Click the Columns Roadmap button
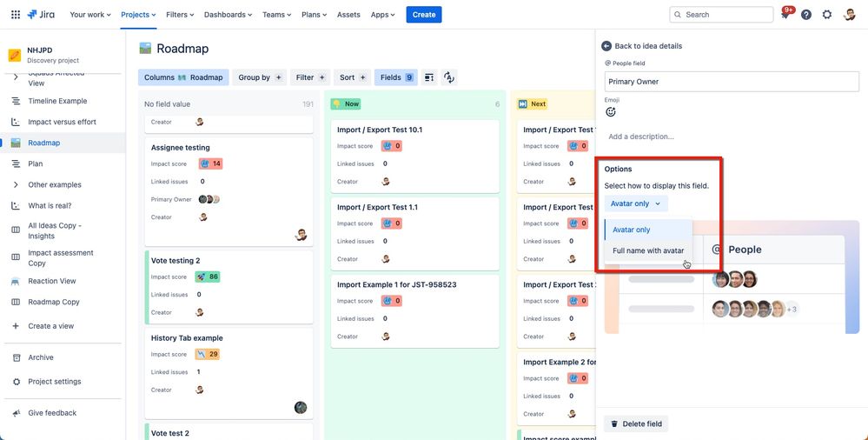 183,77
